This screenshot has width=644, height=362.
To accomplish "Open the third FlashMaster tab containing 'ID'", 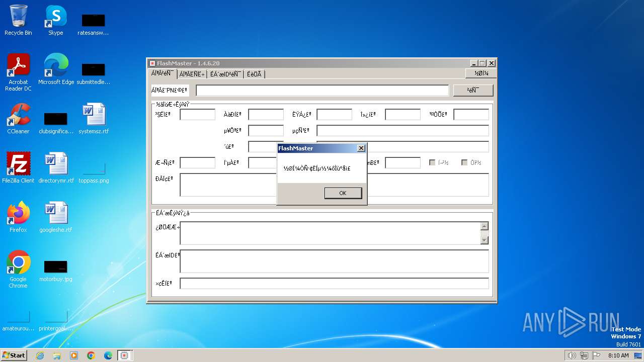I will pos(225,74).
